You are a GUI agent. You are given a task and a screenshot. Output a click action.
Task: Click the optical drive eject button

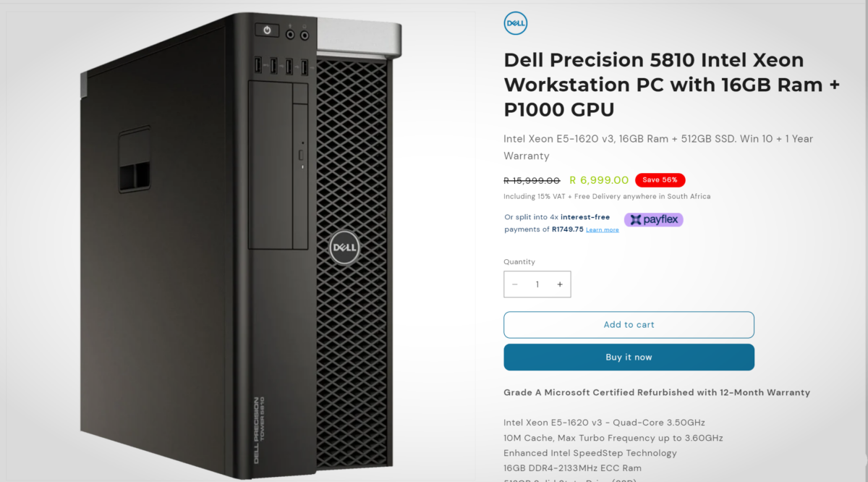[x=302, y=156]
